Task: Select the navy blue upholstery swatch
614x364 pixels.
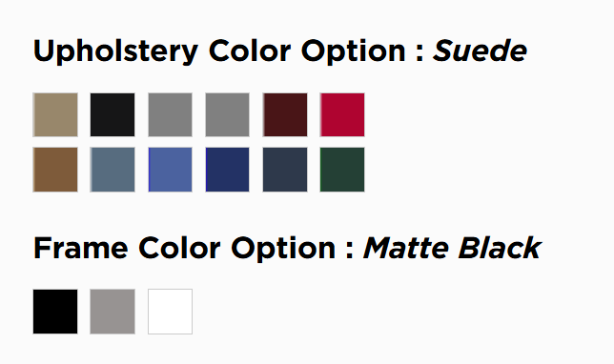Action: click(227, 170)
